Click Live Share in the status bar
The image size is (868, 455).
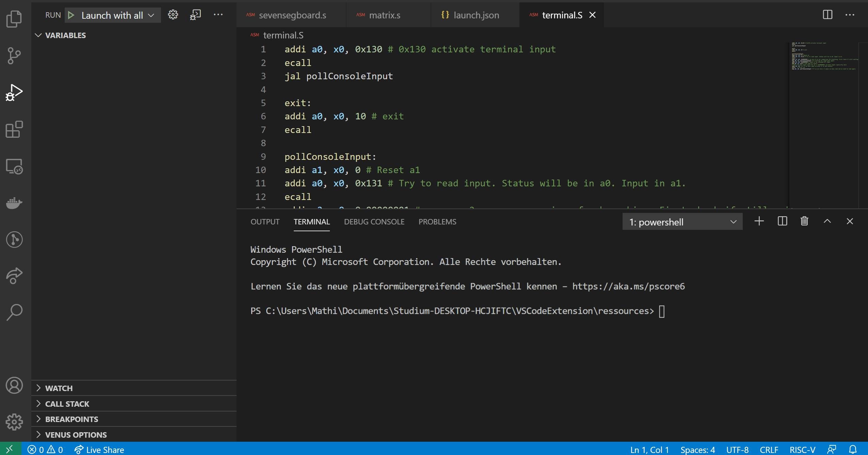(99, 450)
